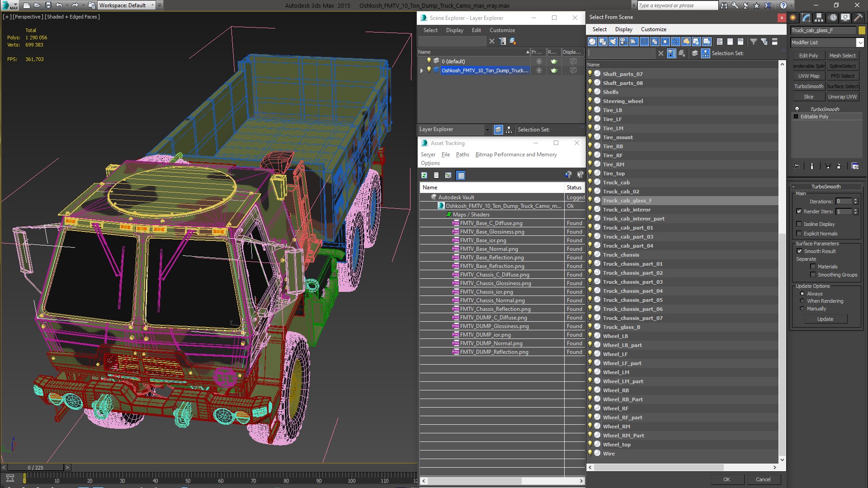The image size is (868, 488).
Task: Open the Redo history dropdown arrow
Action: 82,5
